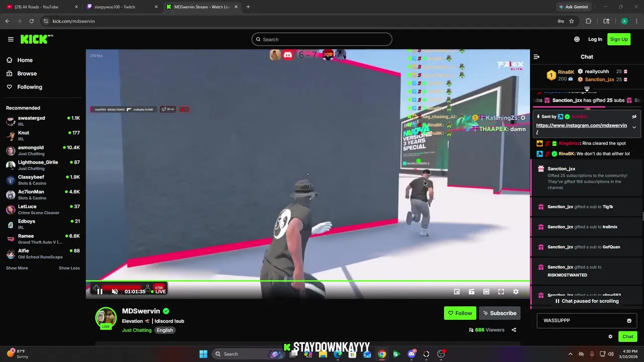
Task: Click the Log In button
Action: tap(595, 39)
